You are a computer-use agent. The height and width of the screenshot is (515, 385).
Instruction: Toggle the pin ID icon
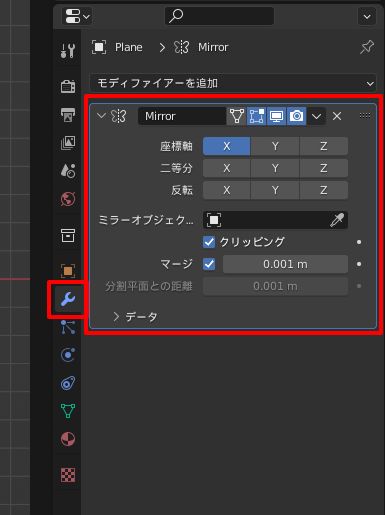click(x=367, y=47)
